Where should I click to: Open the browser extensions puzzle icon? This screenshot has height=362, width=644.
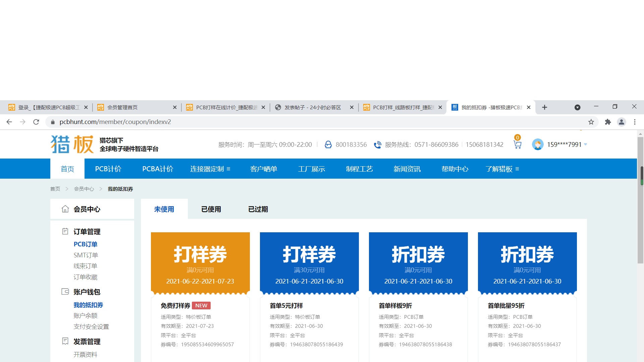click(x=608, y=122)
